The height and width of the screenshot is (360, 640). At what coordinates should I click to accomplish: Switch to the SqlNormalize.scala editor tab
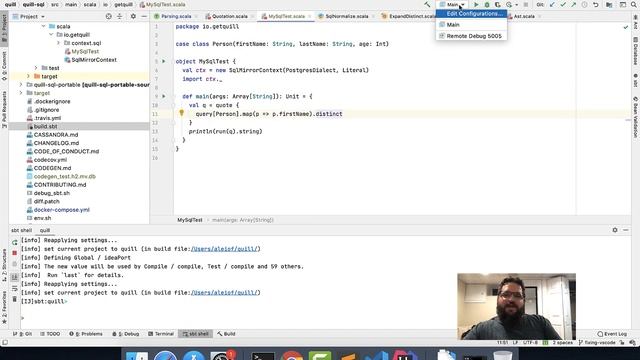346,16
